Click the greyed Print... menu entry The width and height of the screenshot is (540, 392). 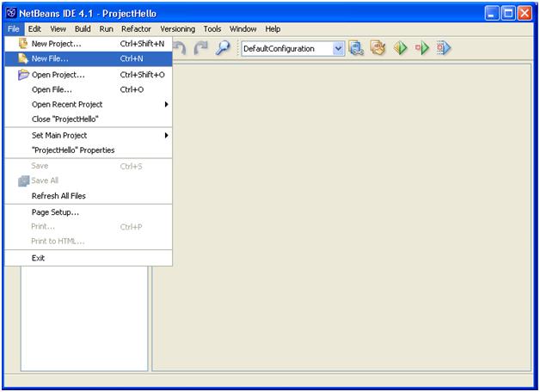[89, 226]
